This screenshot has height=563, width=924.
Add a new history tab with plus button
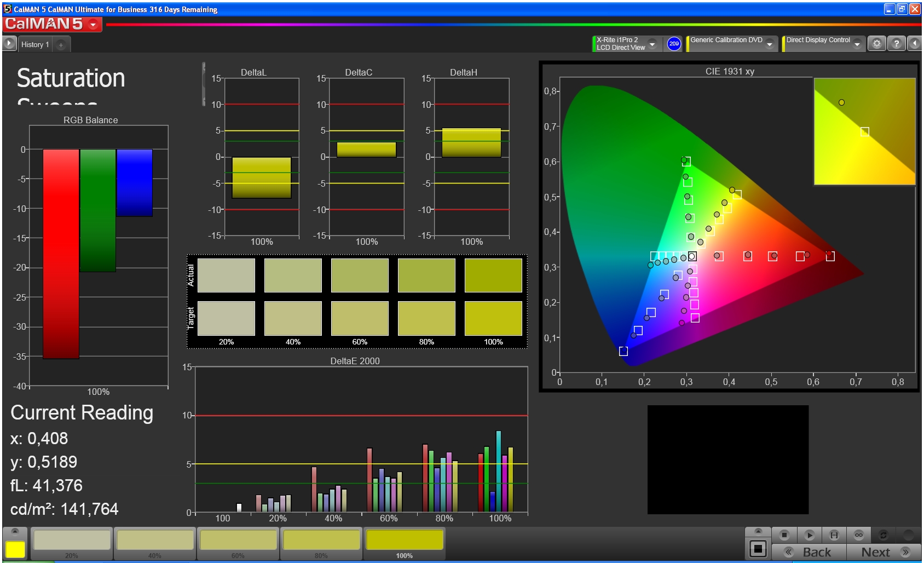click(61, 45)
